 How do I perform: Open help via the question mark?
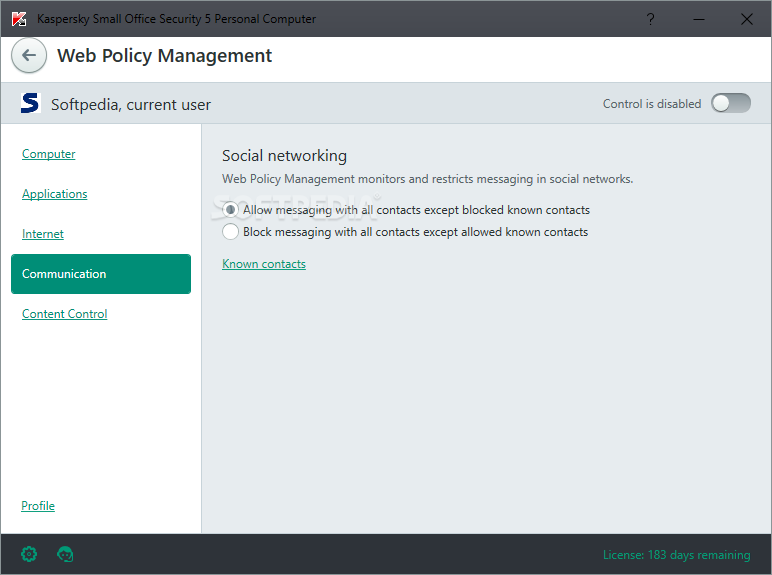(x=650, y=19)
